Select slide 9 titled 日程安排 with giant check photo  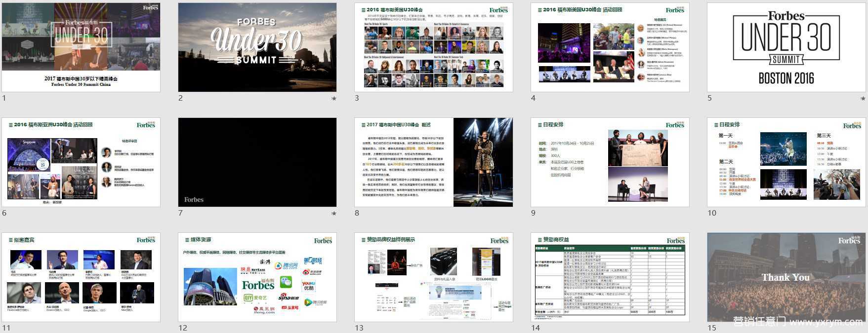(x=610, y=162)
